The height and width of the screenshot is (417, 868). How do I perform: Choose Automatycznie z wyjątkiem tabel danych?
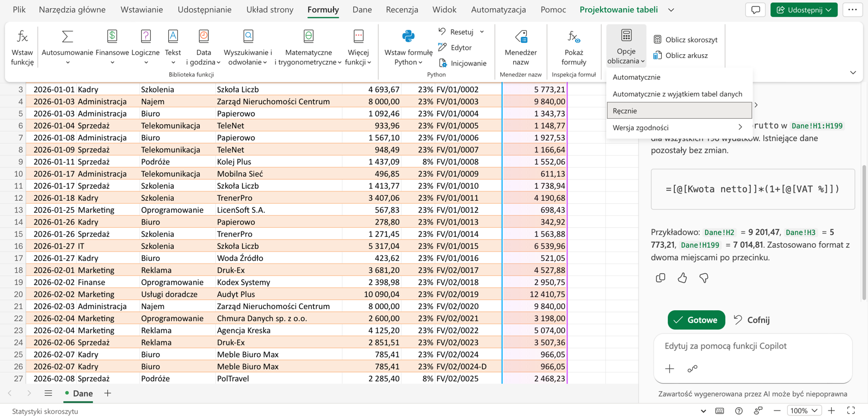(x=679, y=94)
